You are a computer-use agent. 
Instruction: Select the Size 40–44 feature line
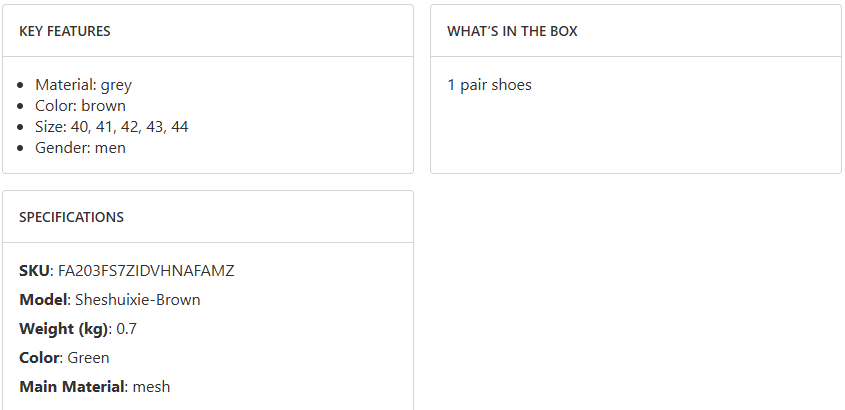111,127
